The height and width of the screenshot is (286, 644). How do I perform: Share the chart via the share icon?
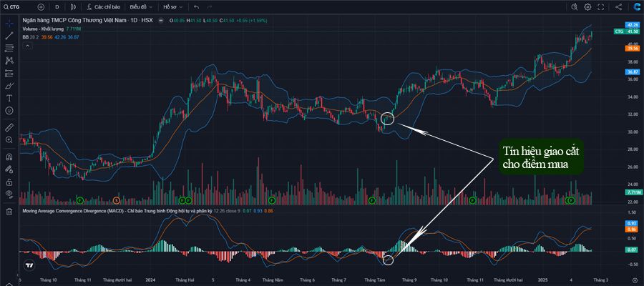(619, 6)
